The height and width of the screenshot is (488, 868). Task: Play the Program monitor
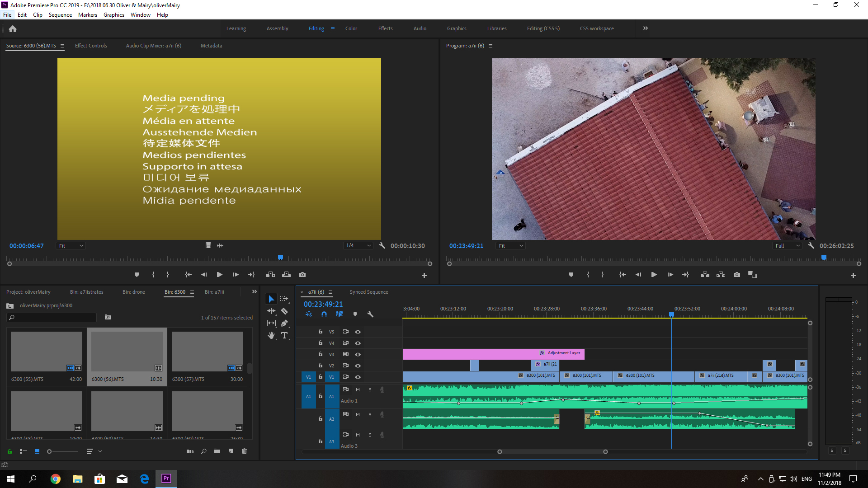pos(654,275)
